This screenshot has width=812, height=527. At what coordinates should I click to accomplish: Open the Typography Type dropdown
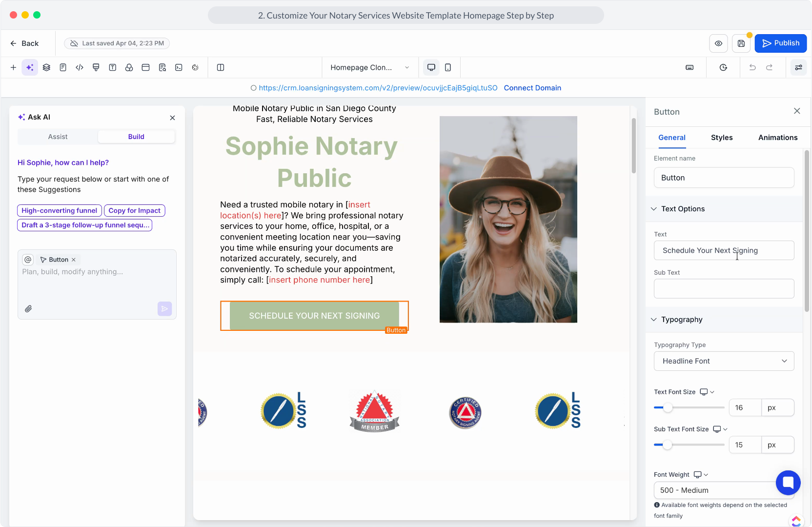coord(724,361)
